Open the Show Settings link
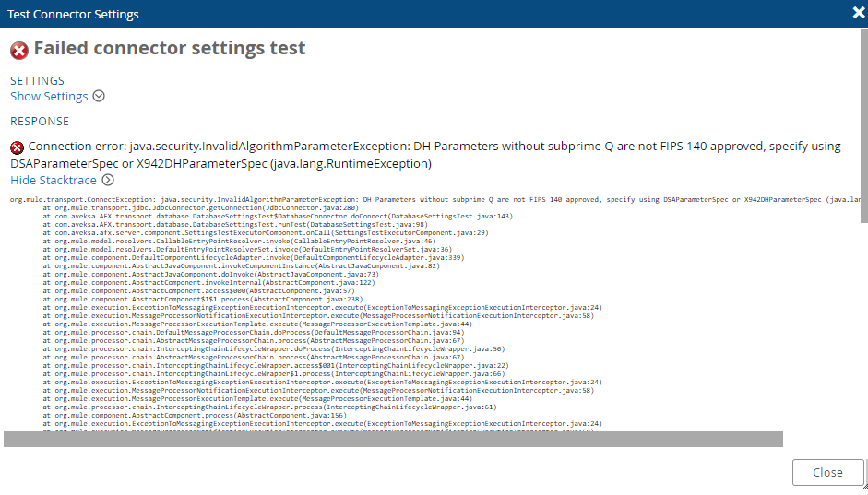This screenshot has height=495, width=868. [x=49, y=96]
